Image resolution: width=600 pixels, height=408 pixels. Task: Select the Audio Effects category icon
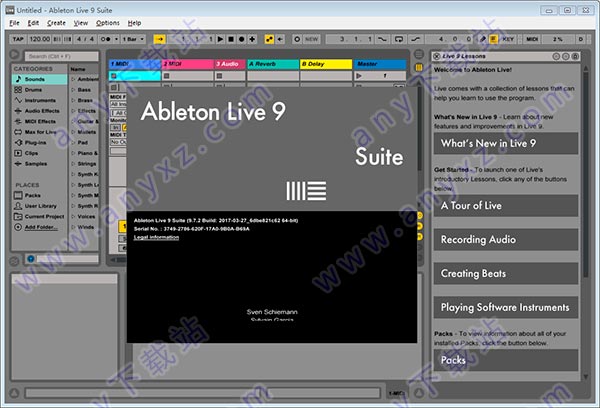pyautogui.click(x=18, y=111)
